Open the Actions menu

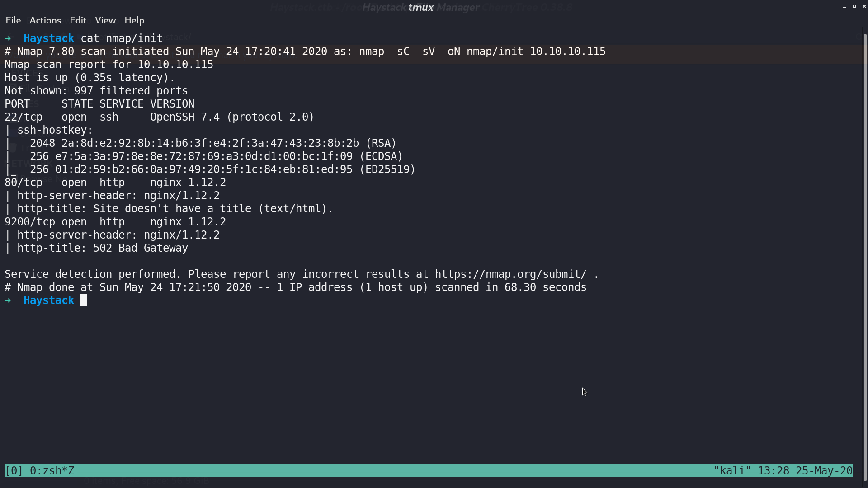tap(45, 20)
